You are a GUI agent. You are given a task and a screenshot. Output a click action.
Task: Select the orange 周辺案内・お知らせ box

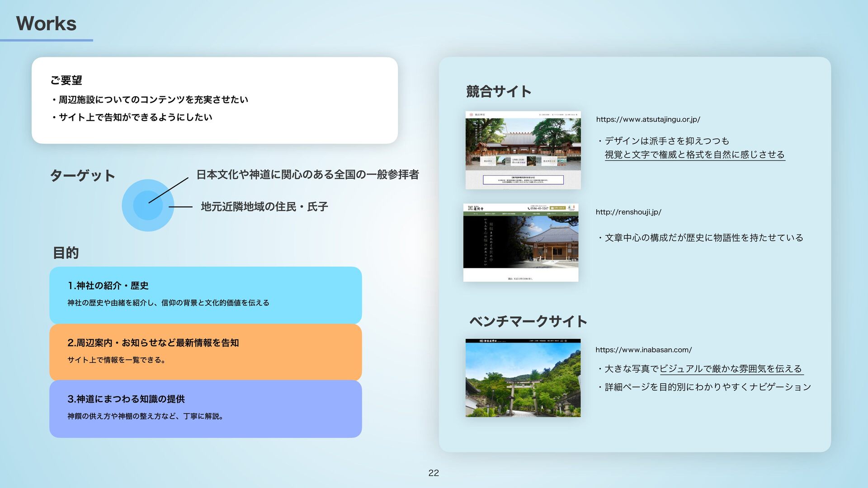pyautogui.click(x=205, y=352)
